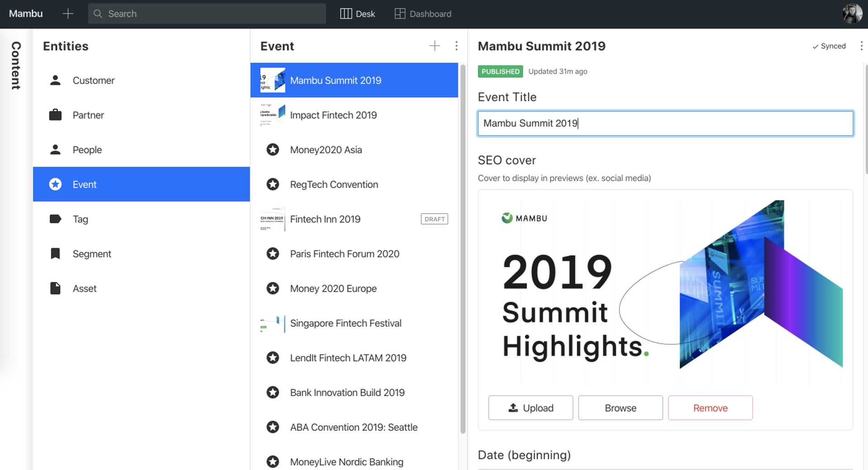The width and height of the screenshot is (868, 470).
Task: Select the Asset entity
Action: click(142, 288)
